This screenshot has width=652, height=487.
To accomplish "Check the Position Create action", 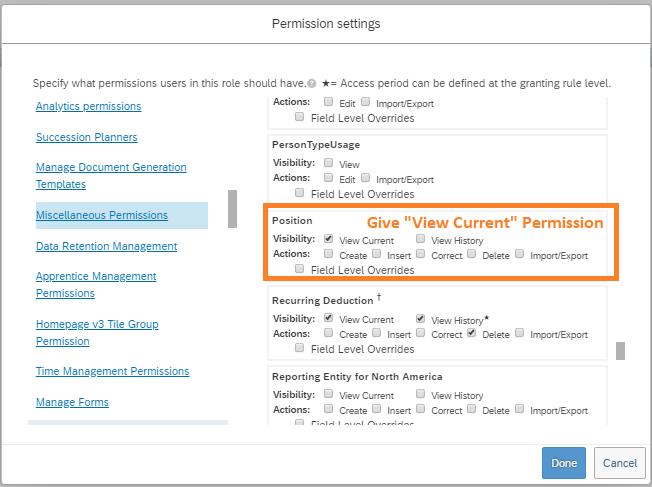I will (x=328, y=254).
